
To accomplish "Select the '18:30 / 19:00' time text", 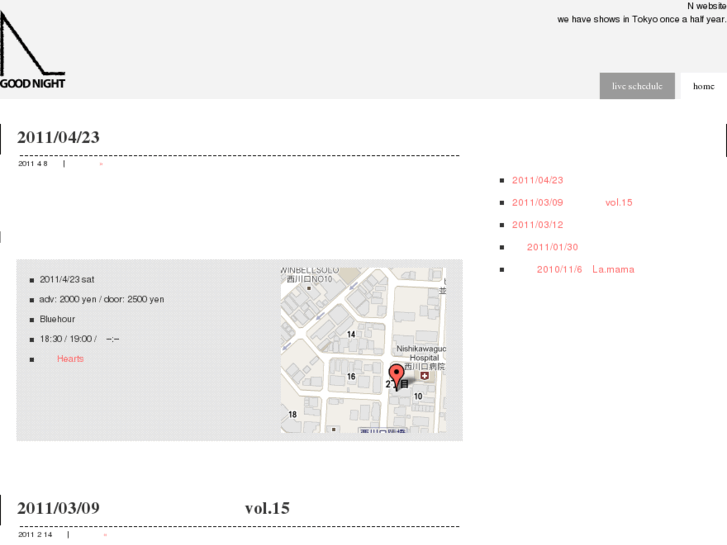I will click(x=66, y=339).
